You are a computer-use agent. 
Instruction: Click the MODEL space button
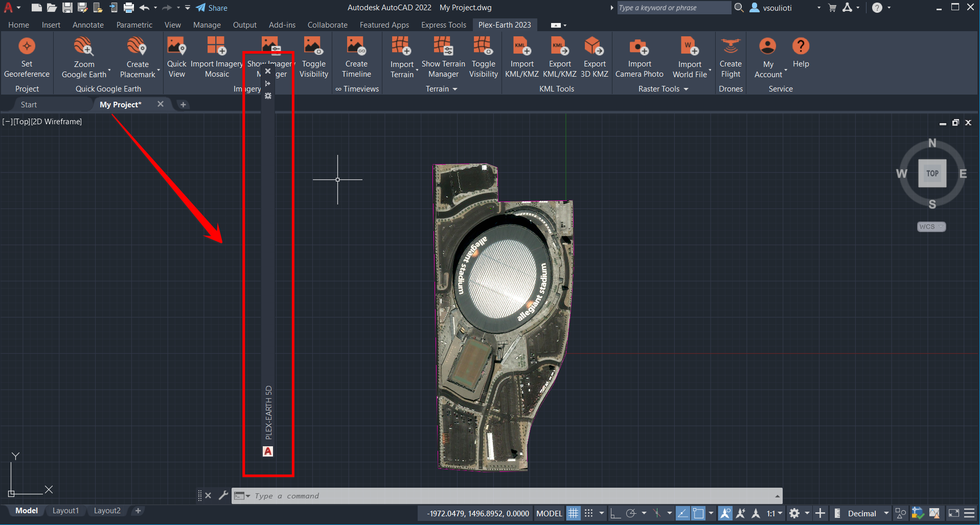(x=549, y=513)
